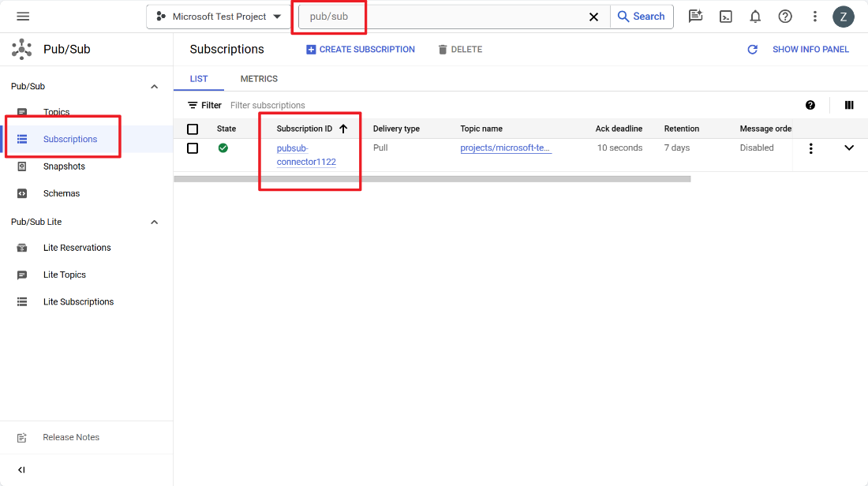Switch to the METRICS tab

coord(259,79)
